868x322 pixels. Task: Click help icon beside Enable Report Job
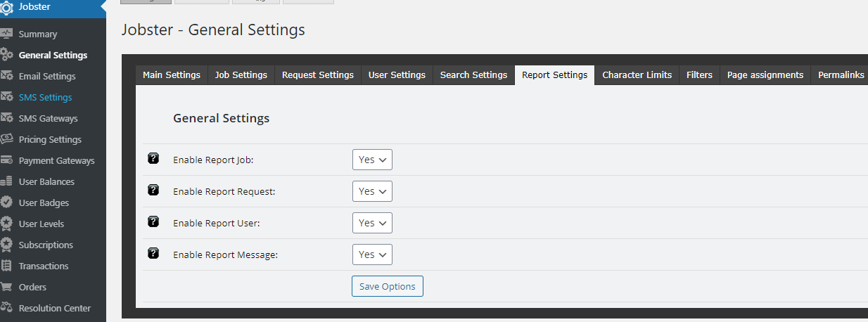click(153, 159)
